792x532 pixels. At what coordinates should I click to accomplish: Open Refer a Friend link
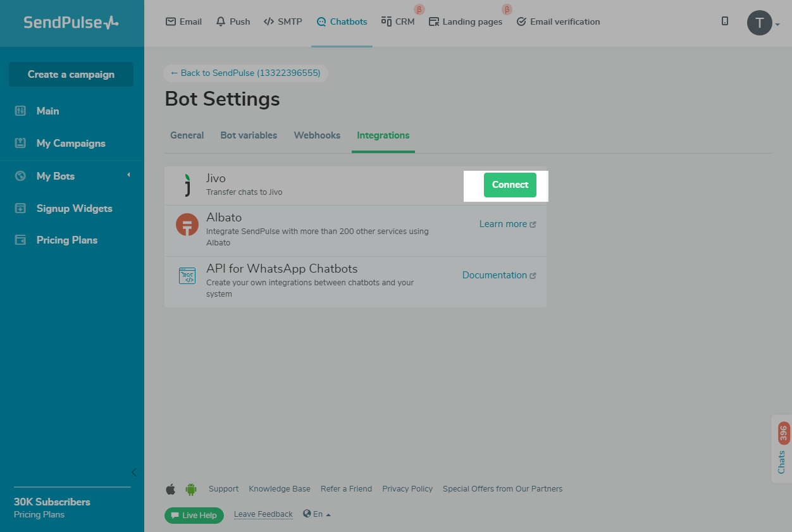click(346, 489)
